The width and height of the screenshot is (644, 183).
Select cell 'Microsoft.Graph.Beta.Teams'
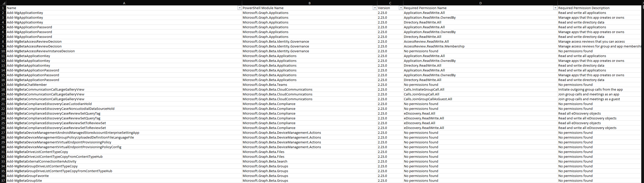[310, 85]
